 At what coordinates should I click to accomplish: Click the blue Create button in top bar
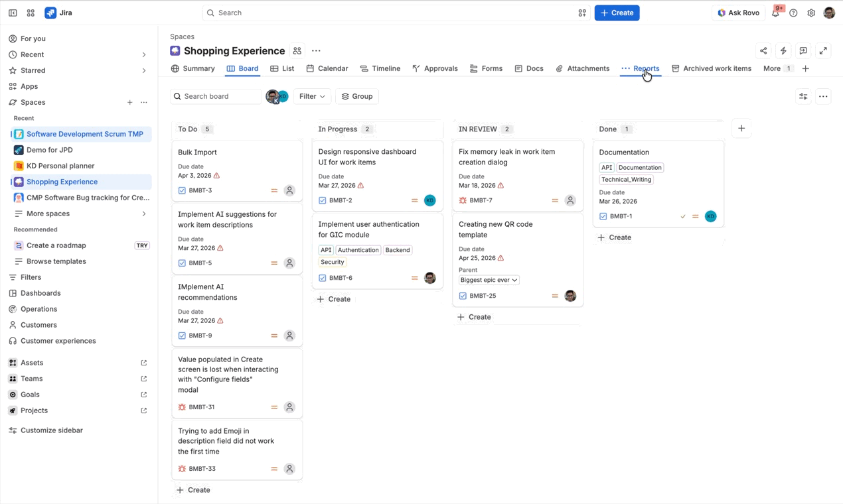pyautogui.click(x=617, y=13)
